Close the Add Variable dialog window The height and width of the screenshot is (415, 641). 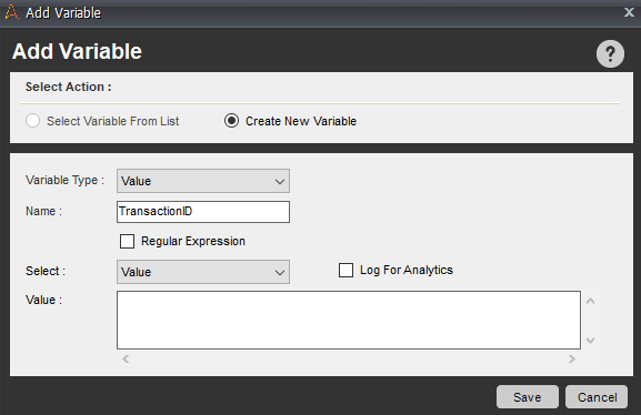coord(624,14)
